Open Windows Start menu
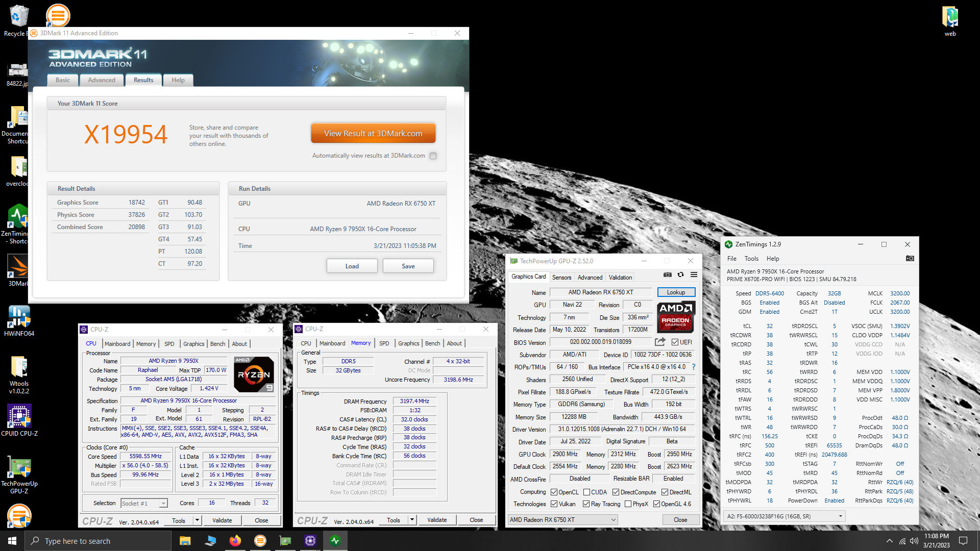This screenshot has height=551, width=980. click(x=12, y=541)
